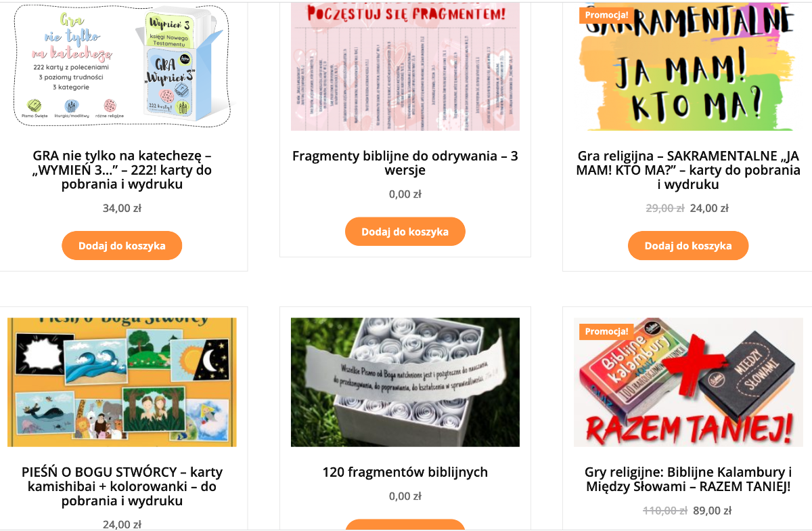Viewport: 812px width, 531px height.
Task: Add 120 fragmentów biblijnych to cart
Action: [405, 525]
